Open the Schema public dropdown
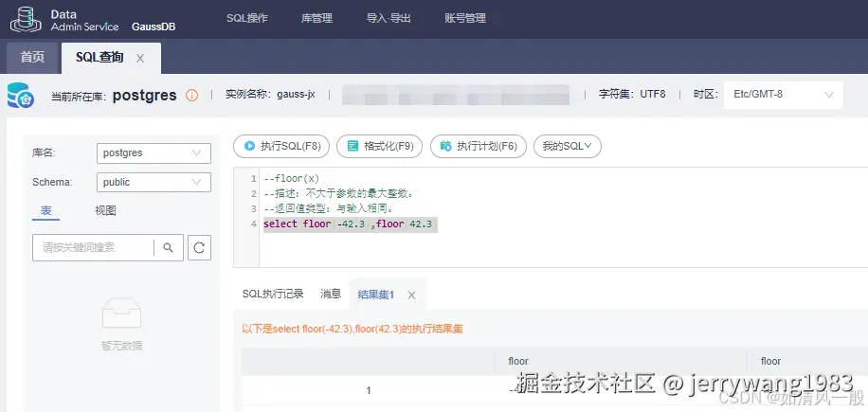Screen dimensions: 868x412 (x=154, y=183)
